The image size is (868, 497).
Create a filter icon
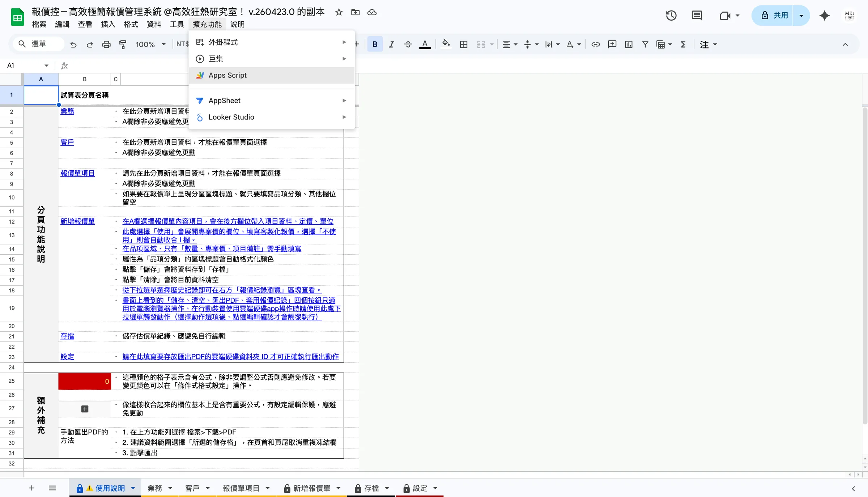pos(645,44)
